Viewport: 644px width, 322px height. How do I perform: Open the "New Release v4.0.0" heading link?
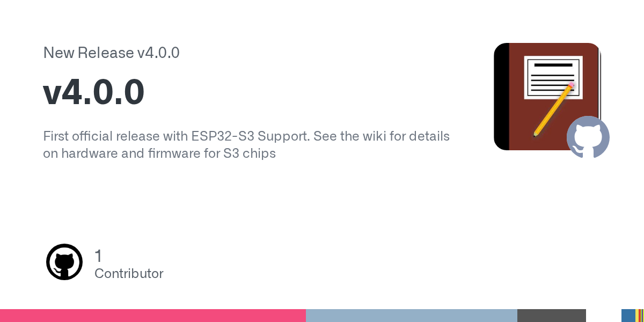tap(111, 53)
